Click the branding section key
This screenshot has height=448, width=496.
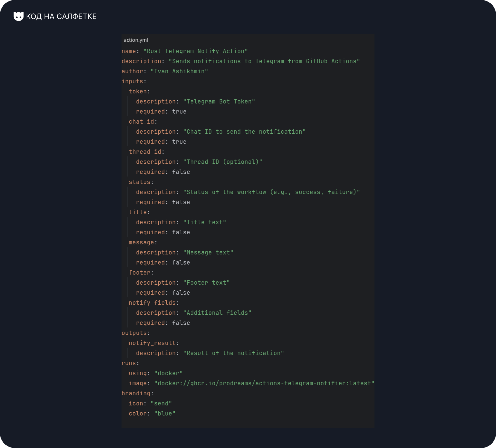point(137,393)
